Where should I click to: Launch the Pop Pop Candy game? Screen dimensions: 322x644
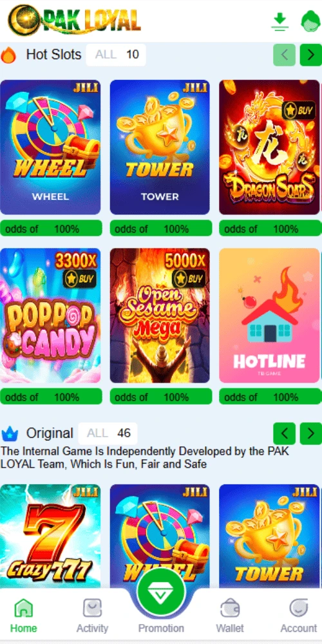coord(50,316)
